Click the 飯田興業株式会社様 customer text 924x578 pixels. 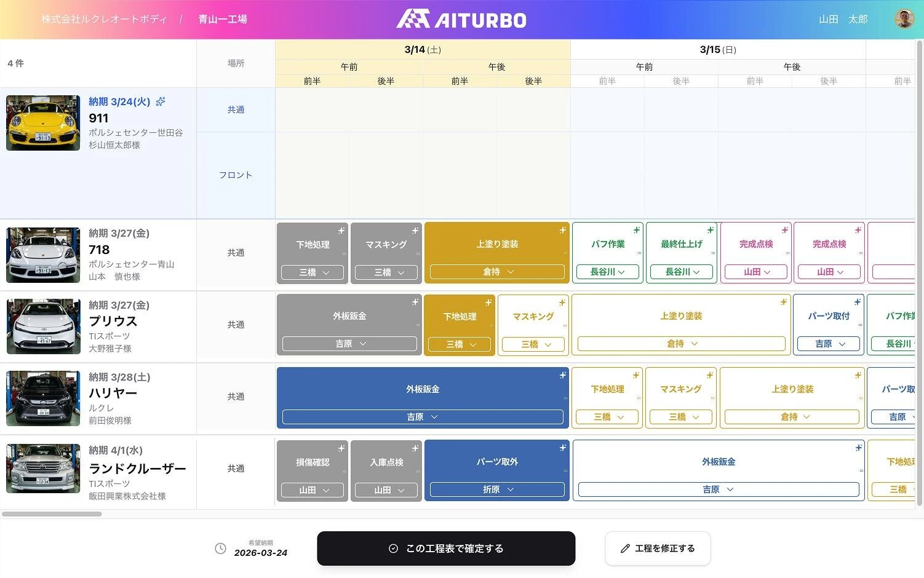(127, 496)
